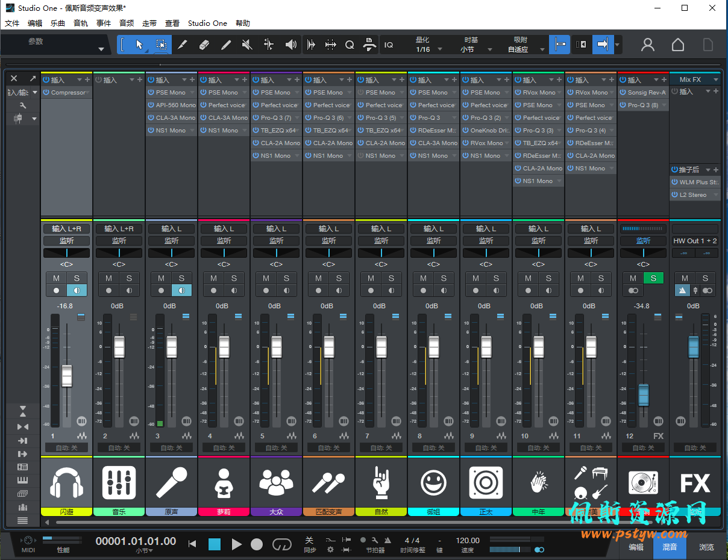Start playback with the play button
Image resolution: width=728 pixels, height=560 pixels.
click(236, 544)
